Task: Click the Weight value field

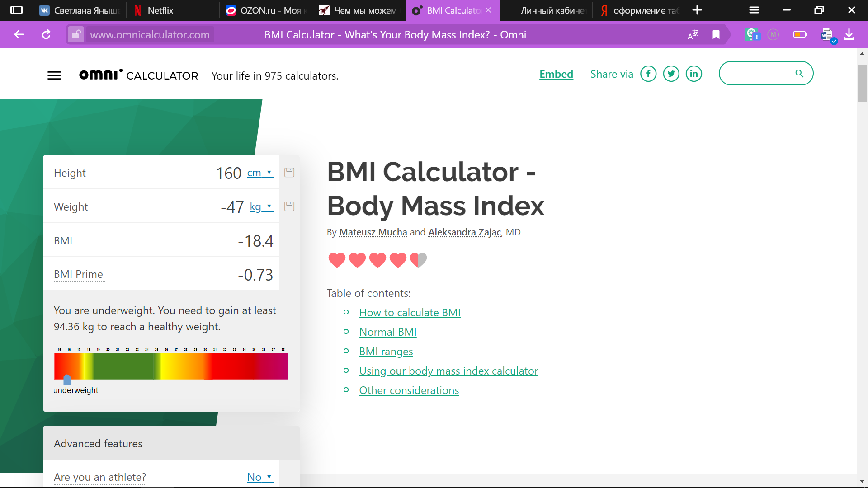Action: pyautogui.click(x=232, y=207)
